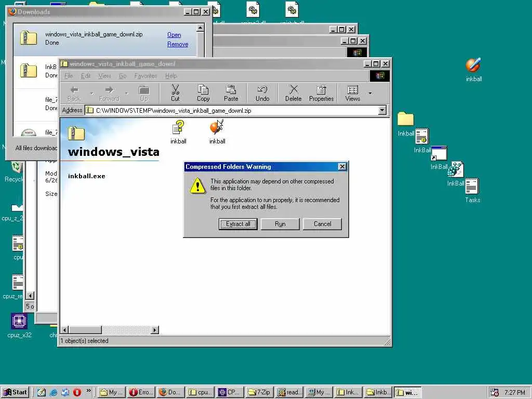This screenshot has width=532, height=399.
Task: Open the Help menu
Action: (x=171, y=76)
